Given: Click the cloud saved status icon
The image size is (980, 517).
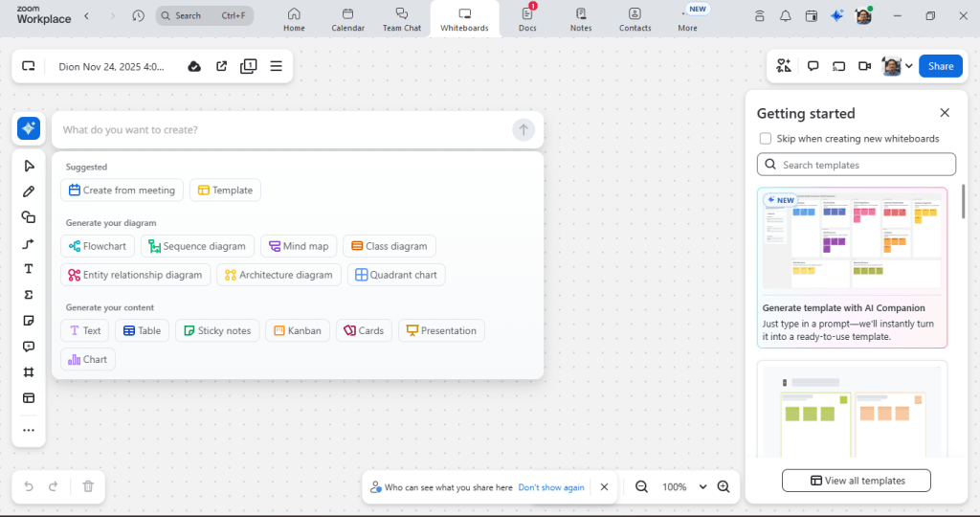Looking at the screenshot, I should click(194, 66).
